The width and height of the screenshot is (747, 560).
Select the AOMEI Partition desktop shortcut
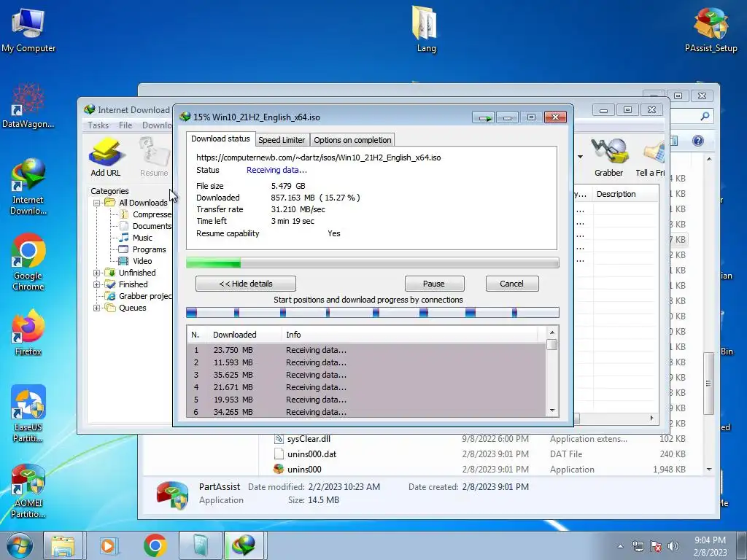[28, 491]
